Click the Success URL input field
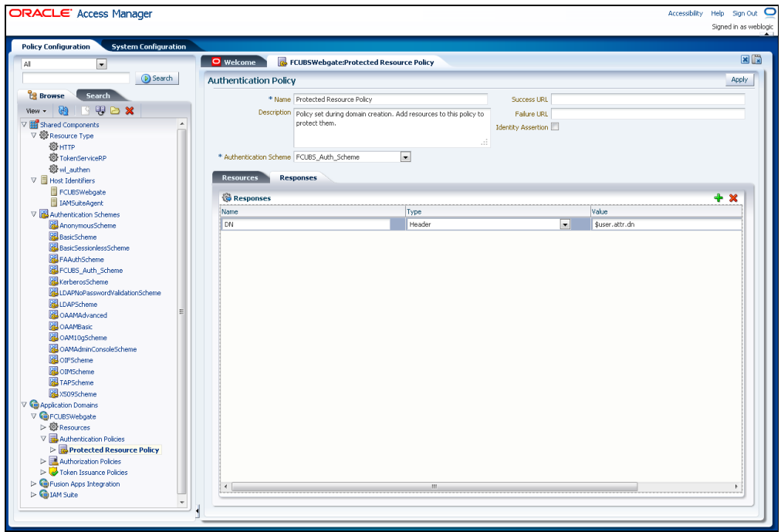Image resolution: width=781 pixels, height=532 pixels. [x=648, y=99]
